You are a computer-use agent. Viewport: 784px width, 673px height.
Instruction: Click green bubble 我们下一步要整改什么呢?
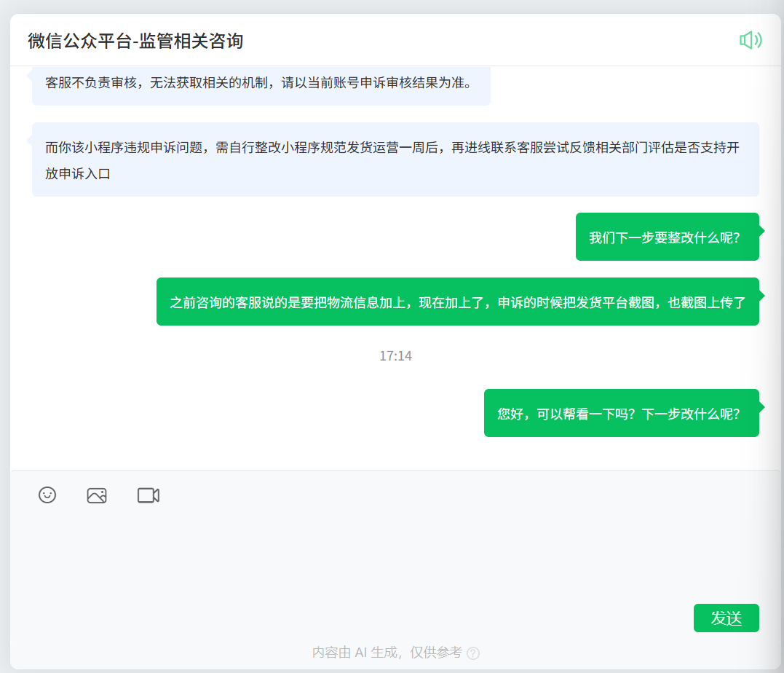668,237
